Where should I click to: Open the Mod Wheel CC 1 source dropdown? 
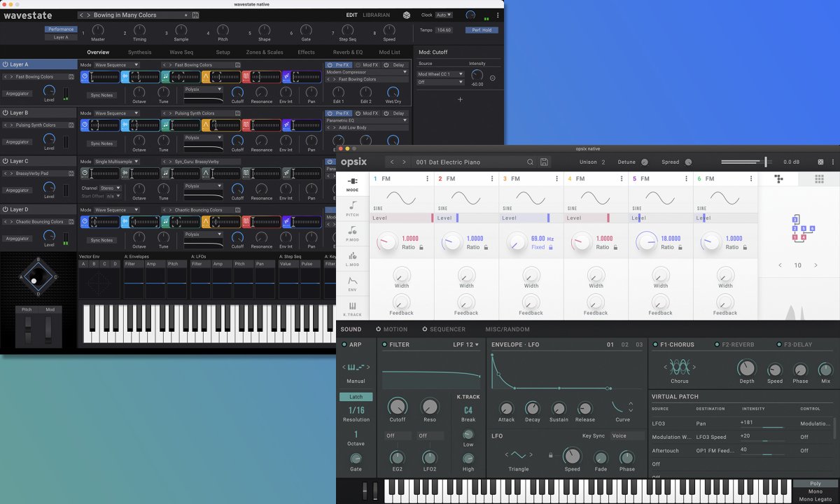click(441, 74)
